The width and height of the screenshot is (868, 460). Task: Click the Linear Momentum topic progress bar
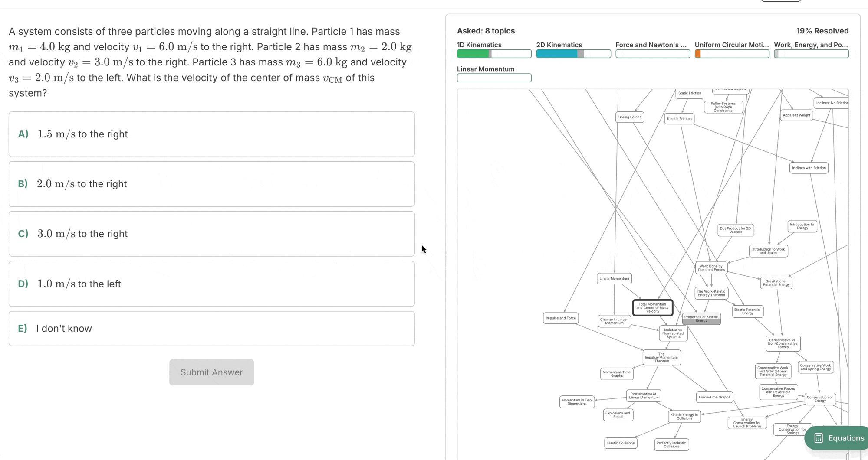(494, 78)
